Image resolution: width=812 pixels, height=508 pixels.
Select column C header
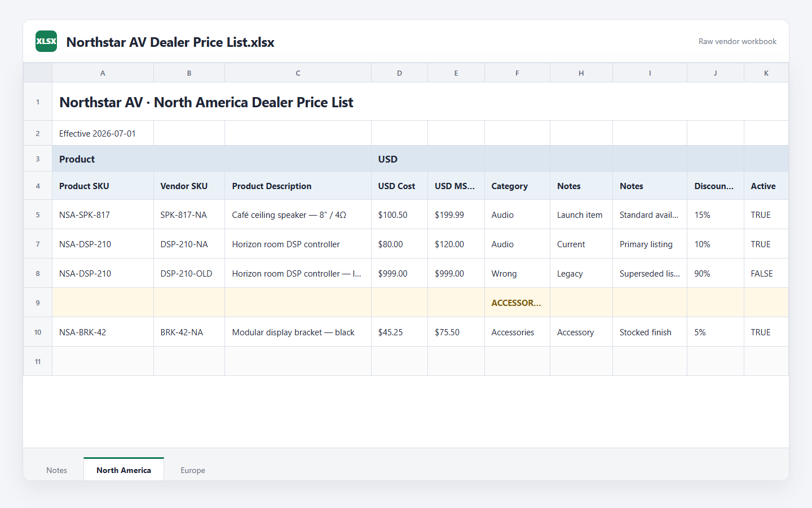point(298,73)
